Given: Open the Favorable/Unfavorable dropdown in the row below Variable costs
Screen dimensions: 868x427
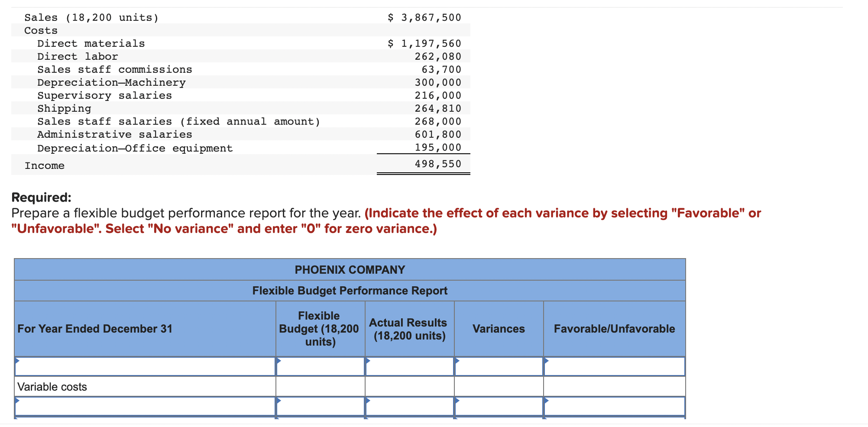Looking at the screenshot, I should 615,406.
